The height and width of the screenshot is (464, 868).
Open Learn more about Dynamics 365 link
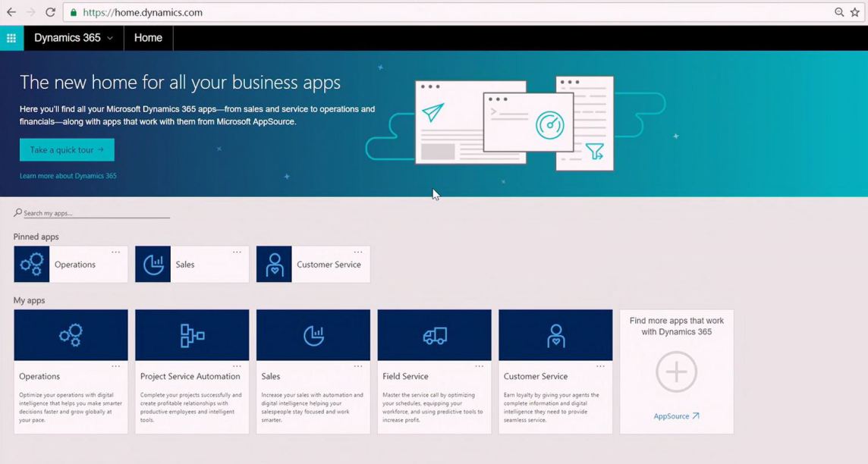tap(68, 176)
